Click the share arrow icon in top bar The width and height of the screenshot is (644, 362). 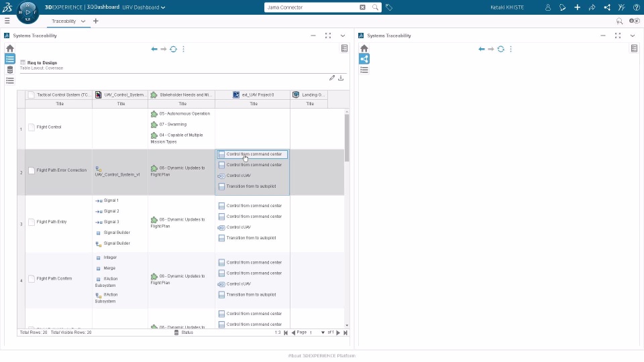tap(592, 7)
